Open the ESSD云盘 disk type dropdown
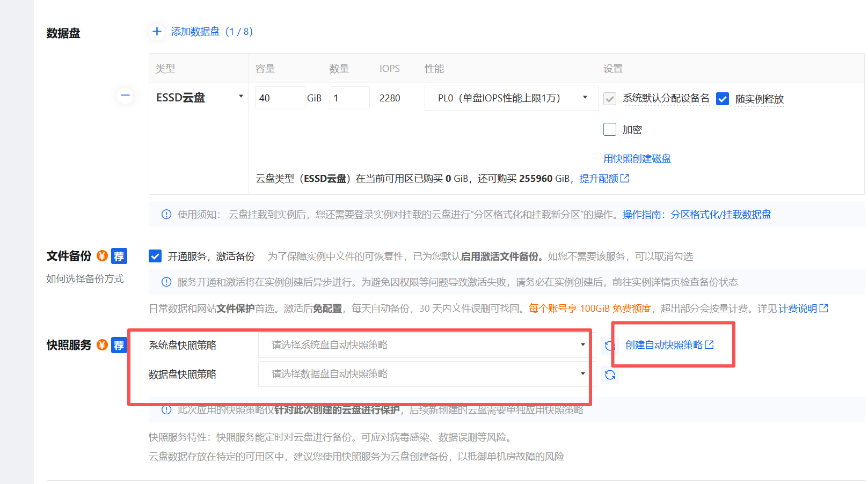868x484 pixels. (x=199, y=97)
